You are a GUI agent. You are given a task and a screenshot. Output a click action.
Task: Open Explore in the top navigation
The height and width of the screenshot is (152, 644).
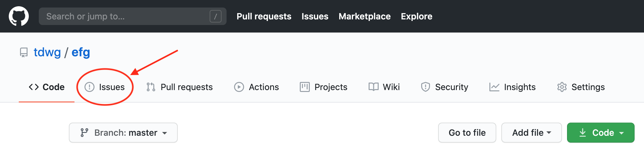click(417, 16)
